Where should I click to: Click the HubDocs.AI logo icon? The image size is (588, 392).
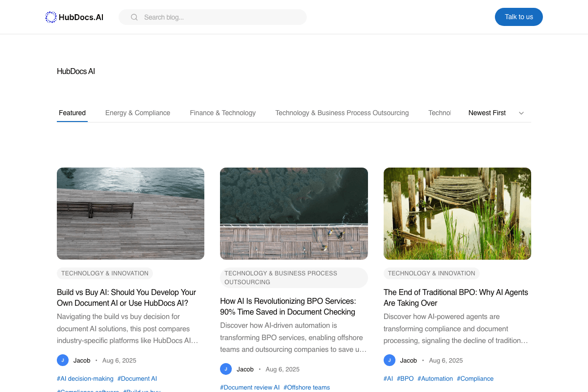coord(50,17)
